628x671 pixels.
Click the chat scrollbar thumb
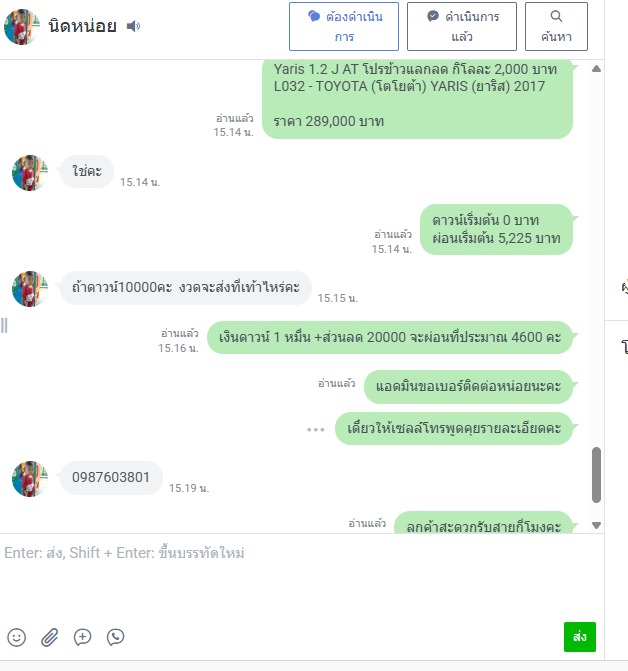point(596,475)
